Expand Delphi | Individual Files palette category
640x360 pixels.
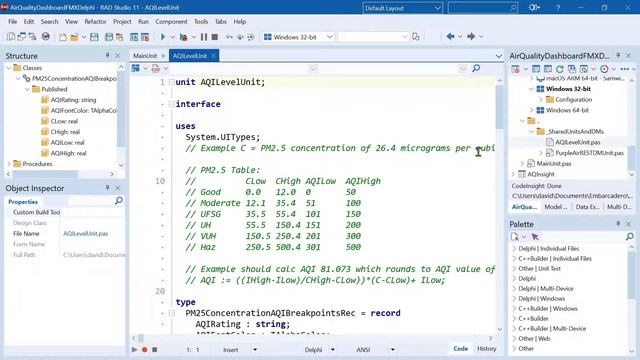(x=514, y=248)
